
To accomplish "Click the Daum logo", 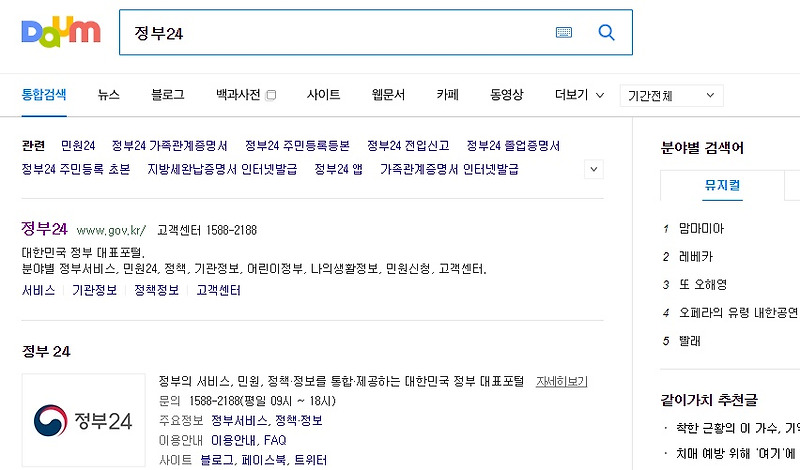I will click(61, 32).
